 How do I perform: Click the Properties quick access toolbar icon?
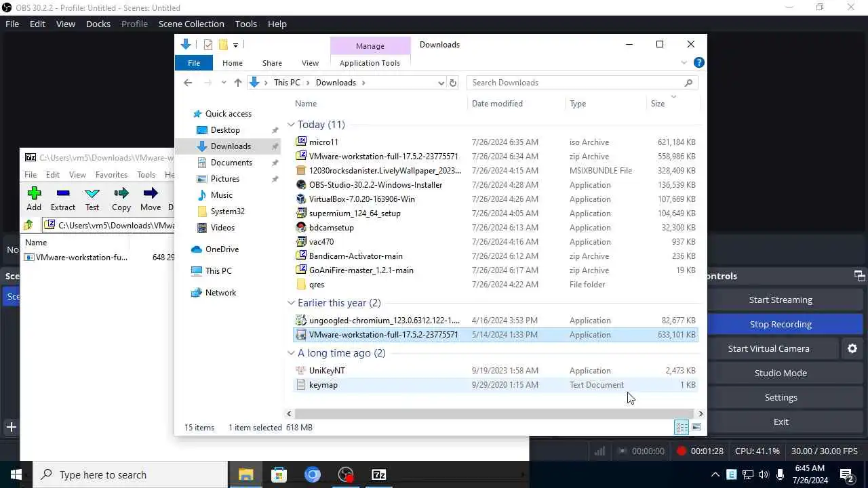(208, 45)
